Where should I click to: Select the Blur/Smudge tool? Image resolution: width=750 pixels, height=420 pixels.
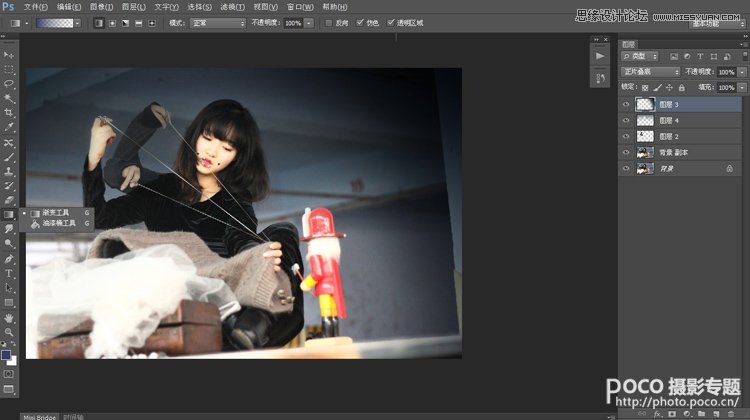(9, 229)
